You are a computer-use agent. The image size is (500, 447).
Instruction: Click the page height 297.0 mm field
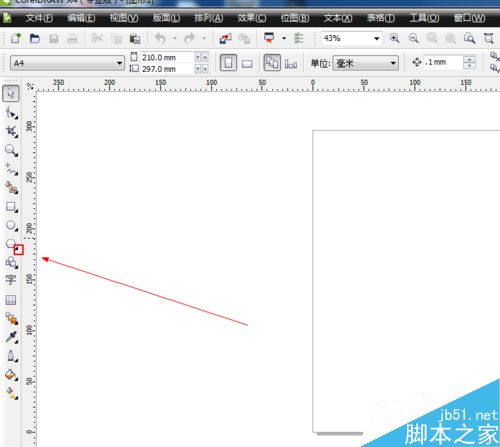tap(167, 69)
